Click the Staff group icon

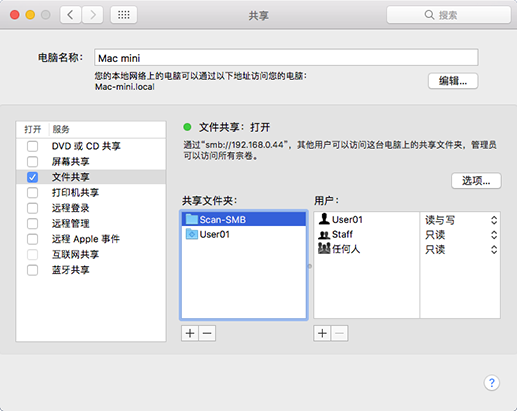pyautogui.click(x=324, y=235)
